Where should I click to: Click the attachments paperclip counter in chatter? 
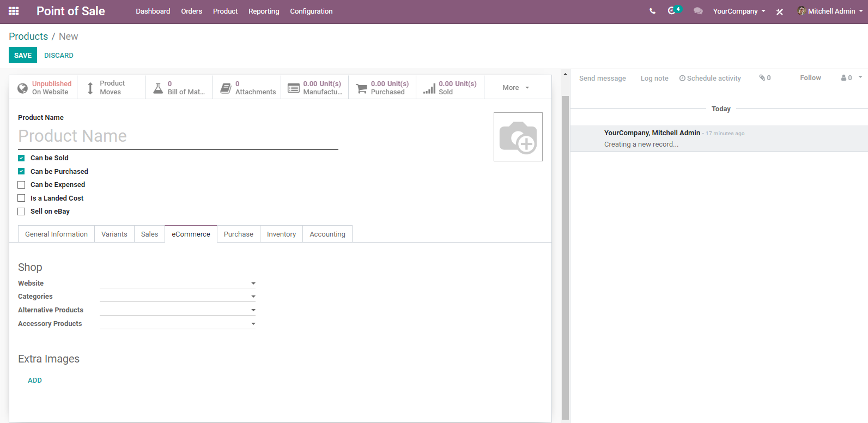click(x=765, y=78)
